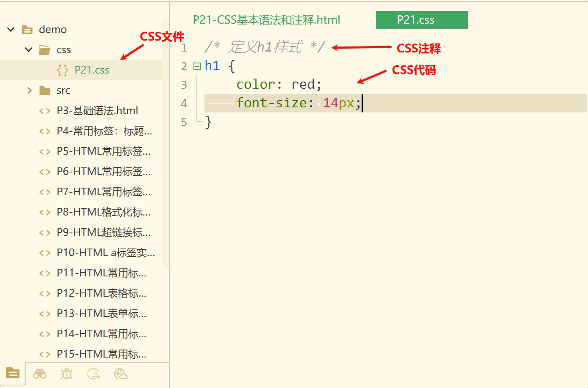Select the css folder label
Screen dimensions: 588x388
click(64, 50)
